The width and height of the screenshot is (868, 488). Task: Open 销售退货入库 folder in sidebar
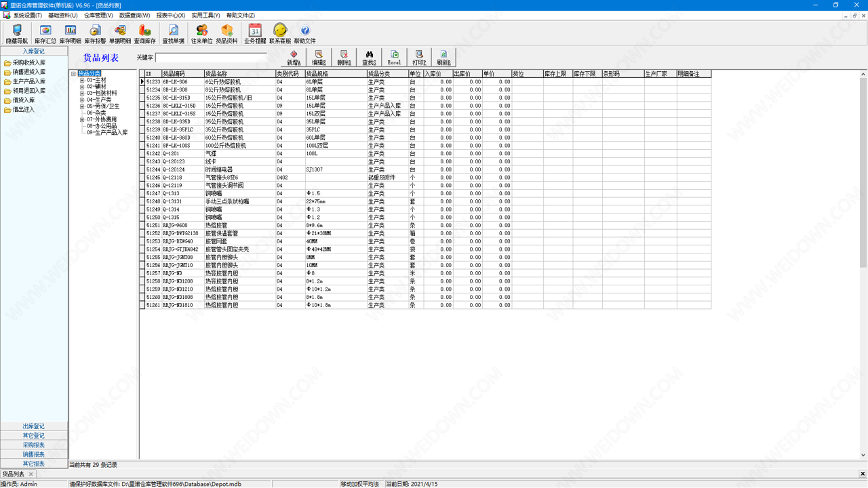(x=26, y=72)
